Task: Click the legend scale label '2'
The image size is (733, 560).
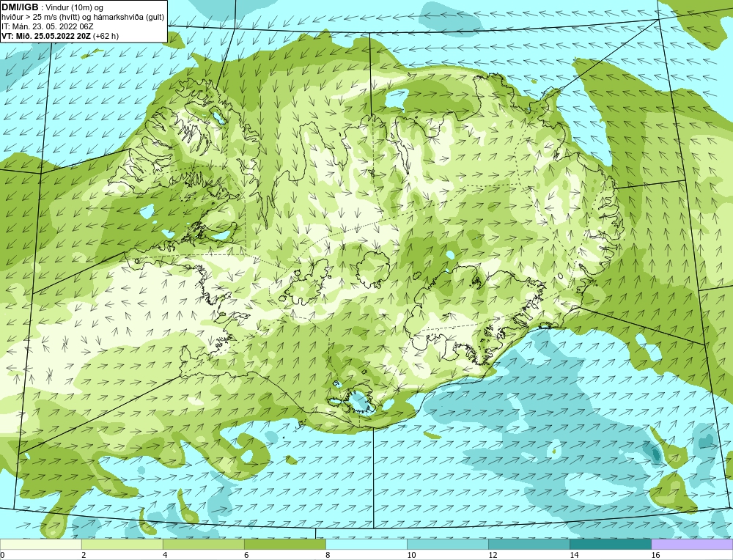Action: 84,556
